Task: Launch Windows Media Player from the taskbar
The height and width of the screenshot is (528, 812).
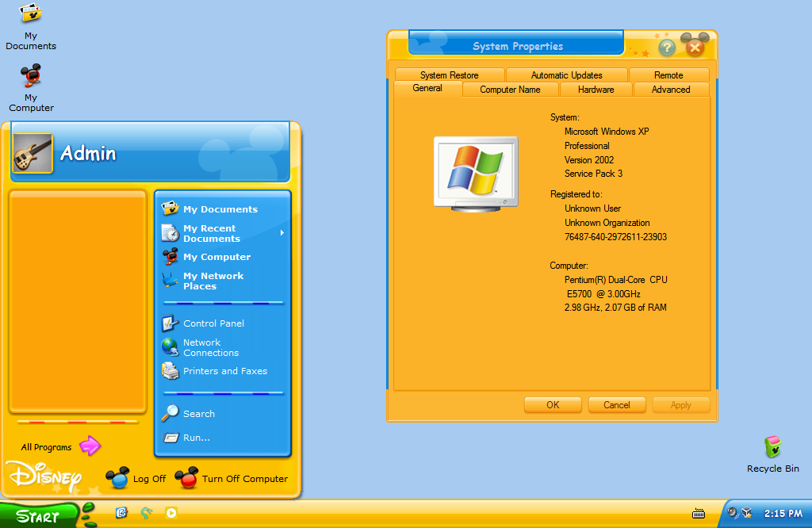Action: tap(171, 514)
